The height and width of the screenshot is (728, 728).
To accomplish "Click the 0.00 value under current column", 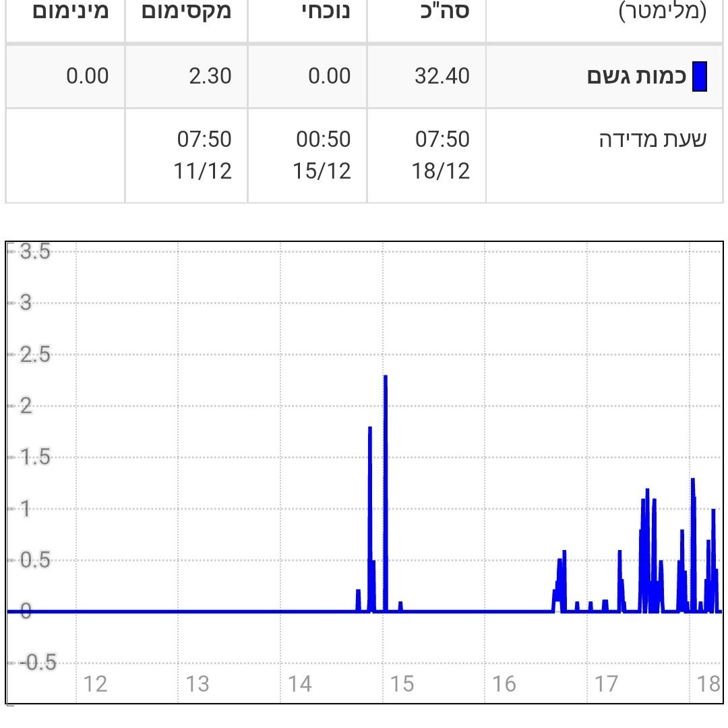I will pos(329,76).
